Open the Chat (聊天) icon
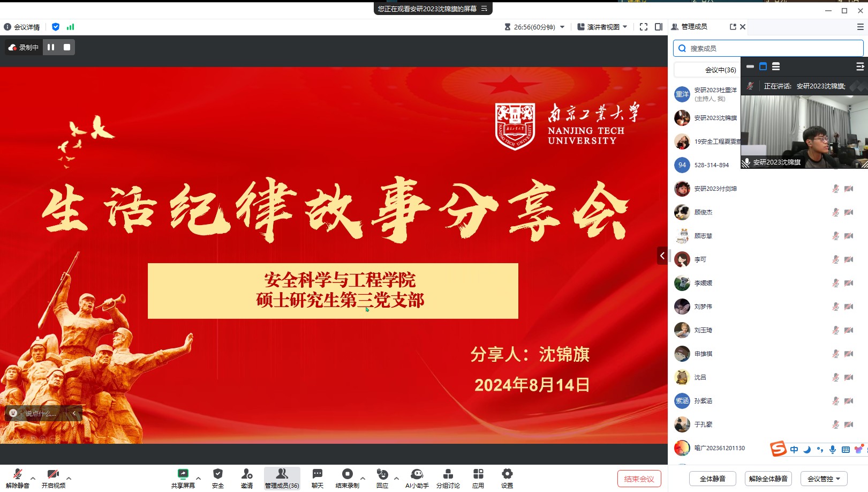 (x=317, y=474)
